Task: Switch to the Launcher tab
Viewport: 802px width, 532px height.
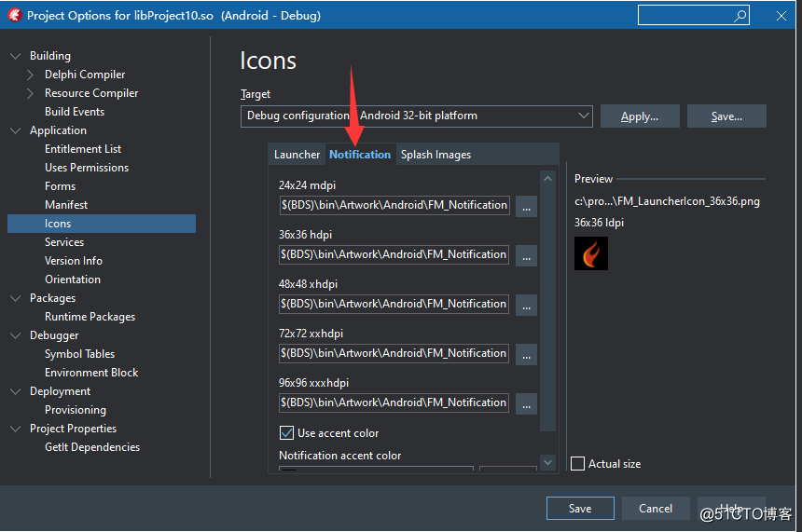Action: tap(297, 155)
